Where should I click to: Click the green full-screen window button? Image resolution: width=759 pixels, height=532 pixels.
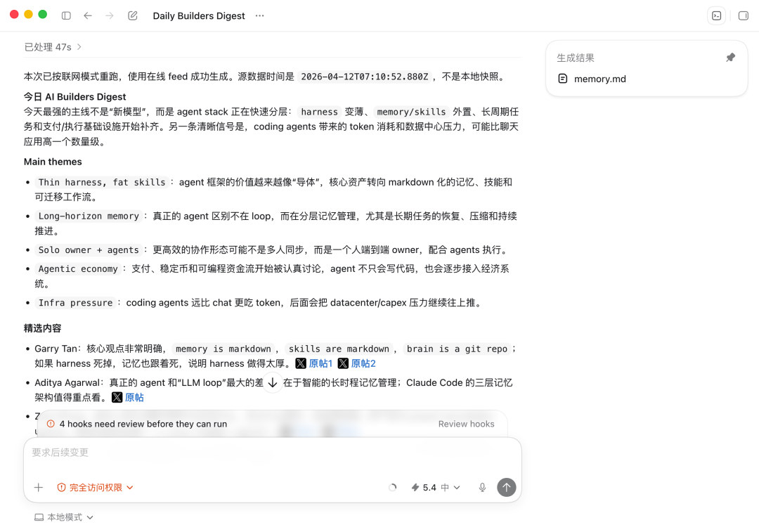(x=43, y=15)
